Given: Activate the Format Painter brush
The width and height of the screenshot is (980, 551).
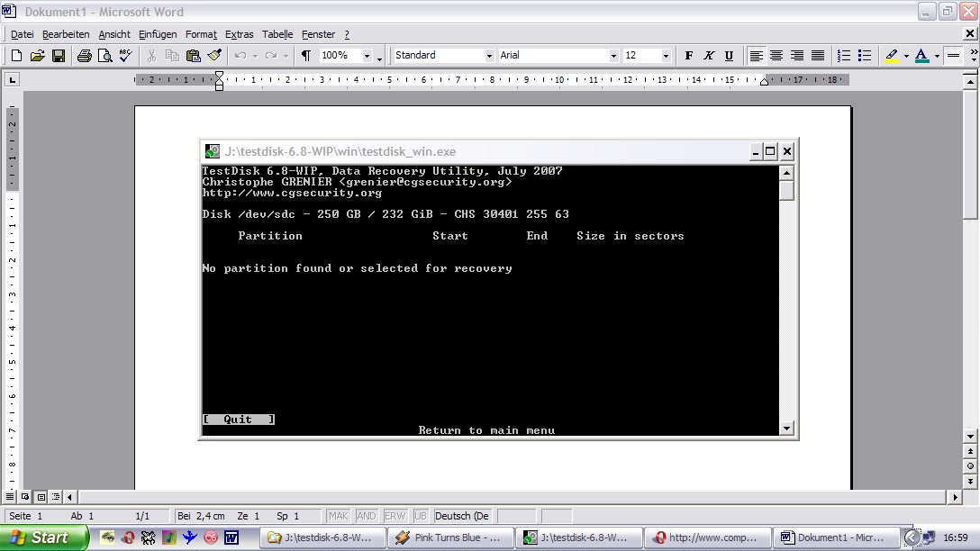Looking at the screenshot, I should point(214,56).
